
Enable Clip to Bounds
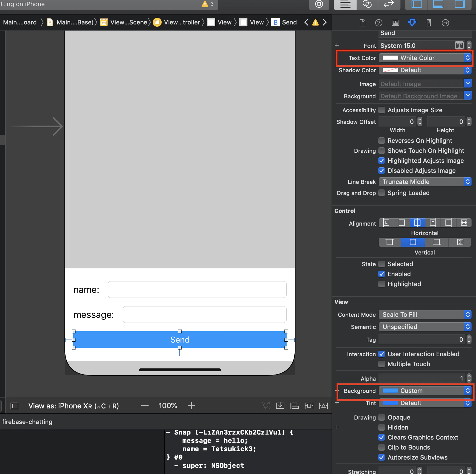point(382,447)
